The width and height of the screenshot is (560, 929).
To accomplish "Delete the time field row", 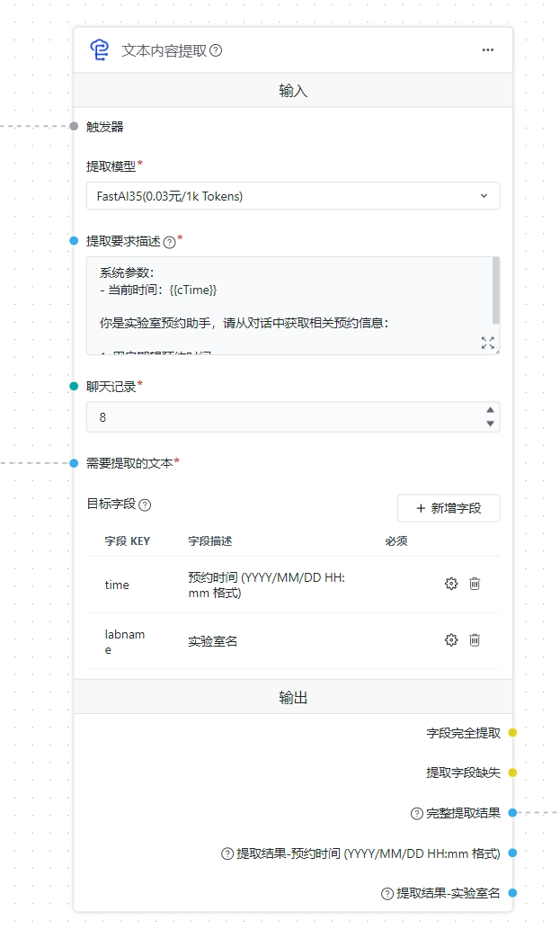I will coord(475,584).
